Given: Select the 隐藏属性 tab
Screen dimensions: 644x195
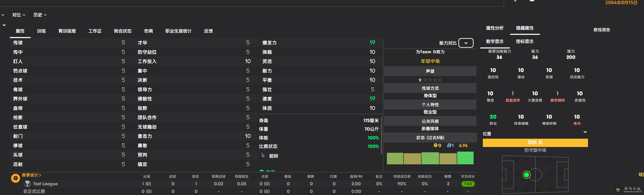Looking at the screenshot, I should tap(525, 28).
